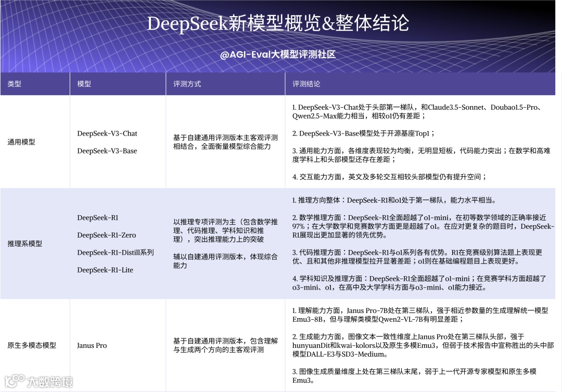The image size is (562, 392).
Task: Click the 'DeepSeek-R1' model name
Action: point(97,218)
